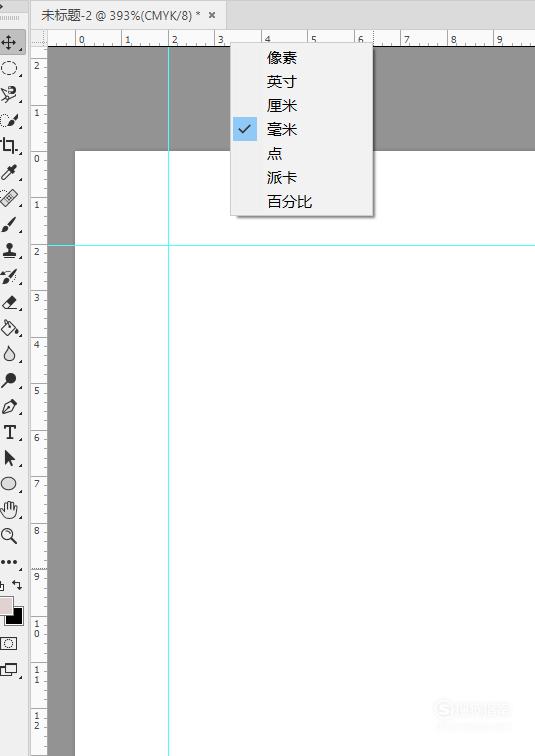Select the Move tool
Image resolution: width=535 pixels, height=756 pixels.
[10, 42]
